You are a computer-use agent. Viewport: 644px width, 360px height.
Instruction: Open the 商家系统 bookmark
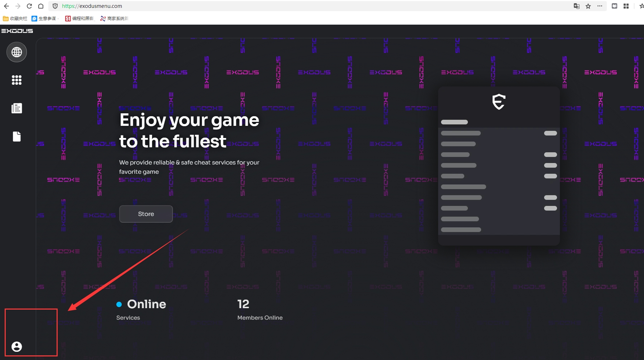point(114,19)
